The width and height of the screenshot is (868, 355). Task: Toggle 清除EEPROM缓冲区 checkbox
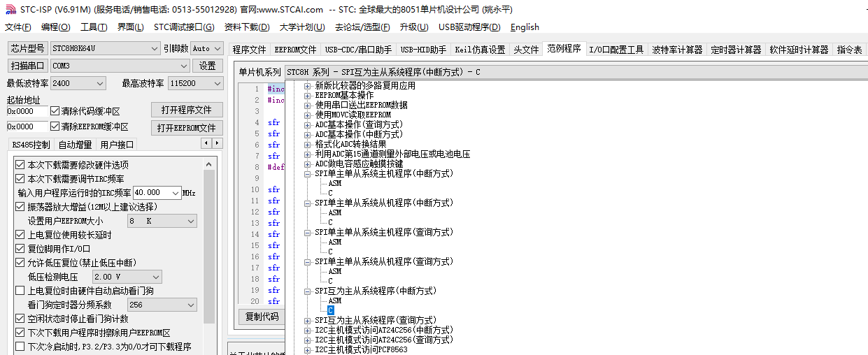click(55, 126)
